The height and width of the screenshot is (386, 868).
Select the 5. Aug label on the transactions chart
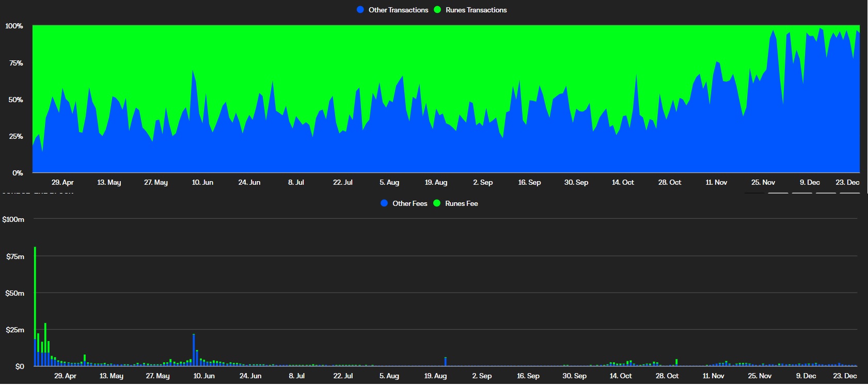coord(389,182)
